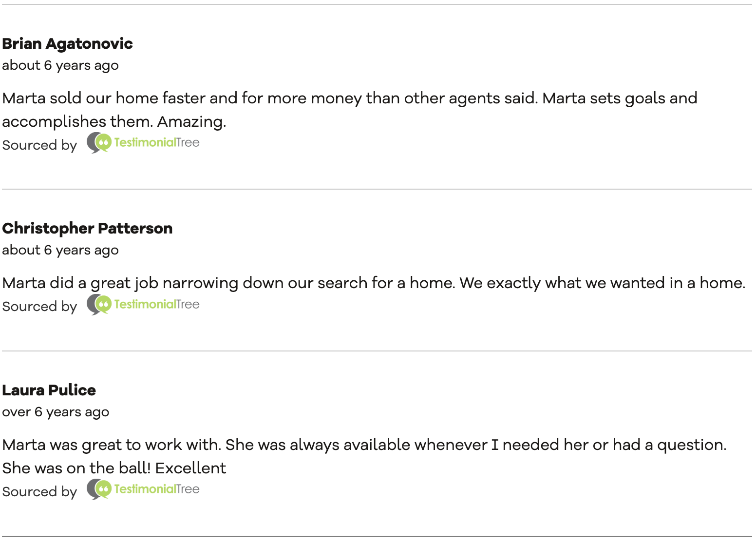The image size is (756, 545).
Task: Select the reviewer name Brian Agatonovic
Action: (x=67, y=43)
